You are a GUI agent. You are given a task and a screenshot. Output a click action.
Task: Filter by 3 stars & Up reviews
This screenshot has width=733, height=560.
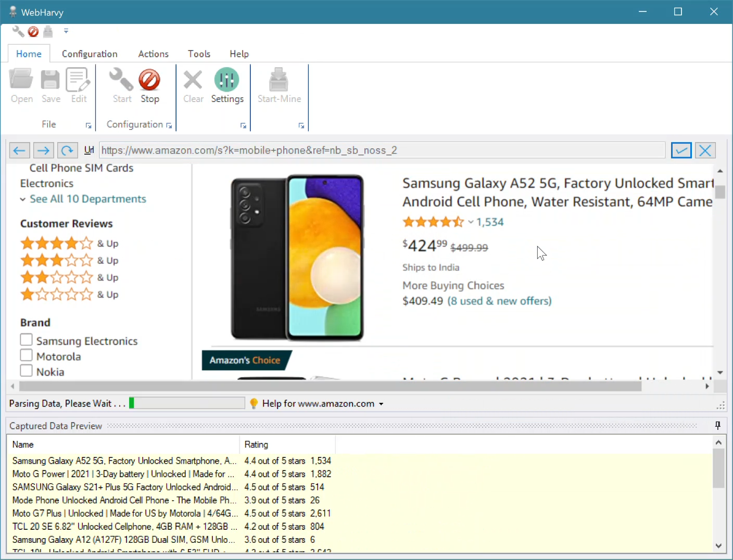coord(69,260)
